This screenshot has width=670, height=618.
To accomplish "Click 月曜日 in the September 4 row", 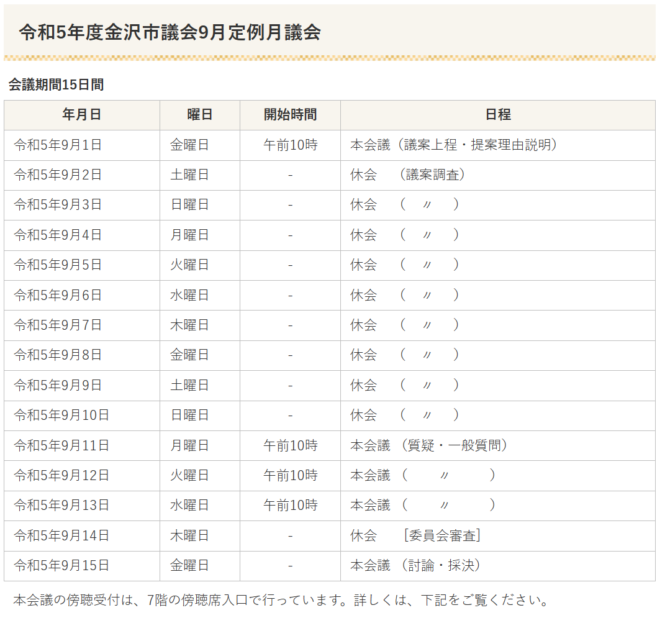I will click(189, 235).
